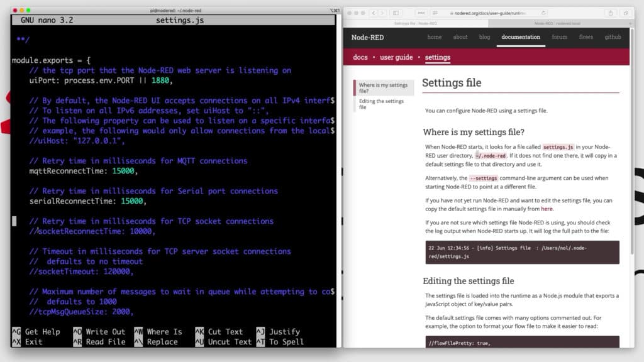Image resolution: width=644 pixels, height=362 pixels.
Task: Click the '// Retry time in milliseconds for MQTT connections' comment
Action: (138, 161)
